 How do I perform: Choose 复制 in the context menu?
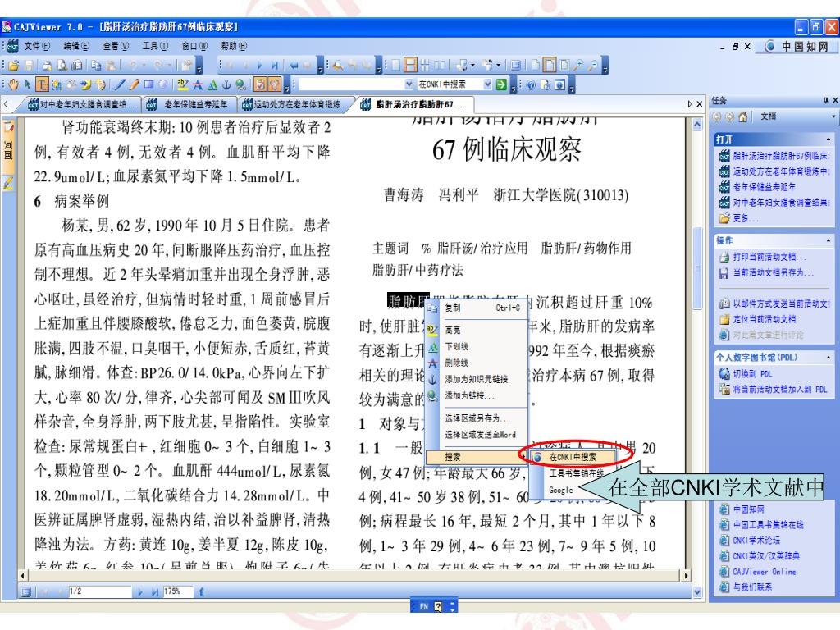coord(477,308)
